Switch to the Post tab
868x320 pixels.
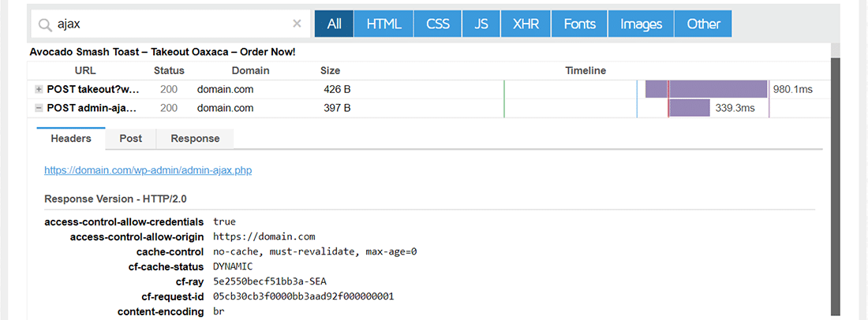click(x=131, y=139)
